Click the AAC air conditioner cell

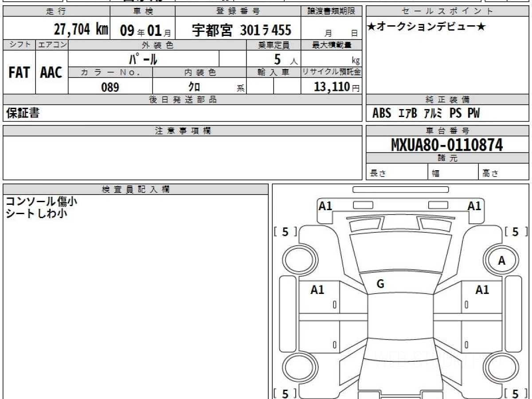click(x=51, y=73)
